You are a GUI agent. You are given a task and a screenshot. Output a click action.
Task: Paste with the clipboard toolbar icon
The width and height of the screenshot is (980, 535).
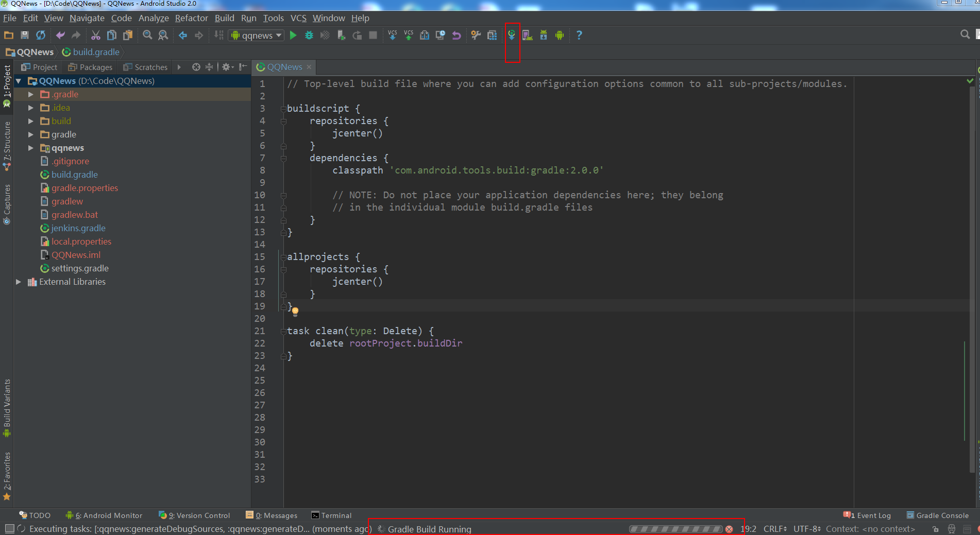pos(128,35)
